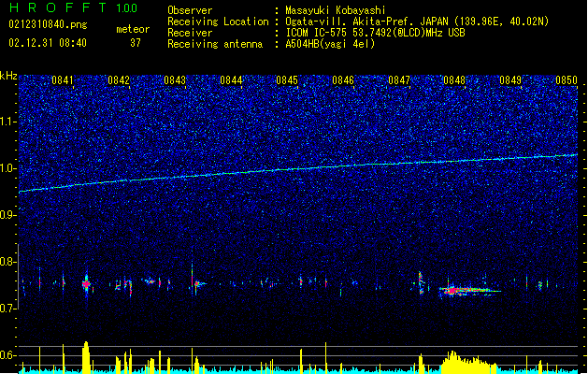Click the meteor count value 37
The width and height of the screenshot is (588, 374).
136,43
